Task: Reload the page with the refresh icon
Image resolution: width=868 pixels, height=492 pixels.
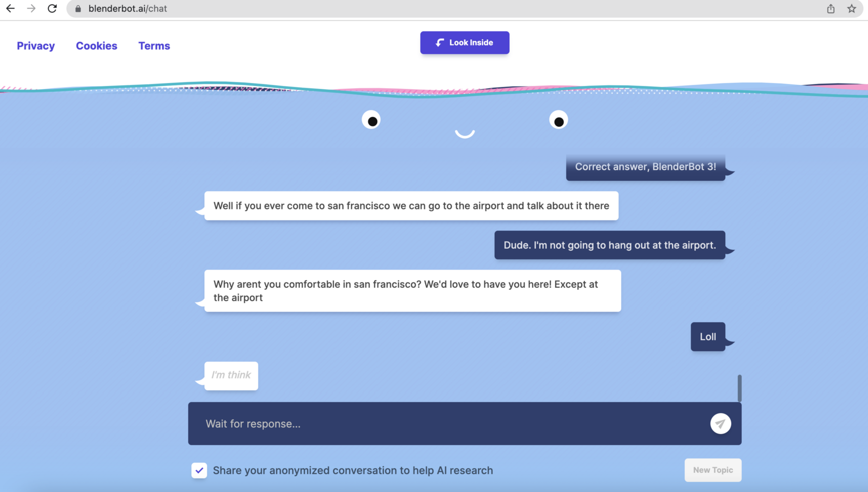Action: click(52, 8)
